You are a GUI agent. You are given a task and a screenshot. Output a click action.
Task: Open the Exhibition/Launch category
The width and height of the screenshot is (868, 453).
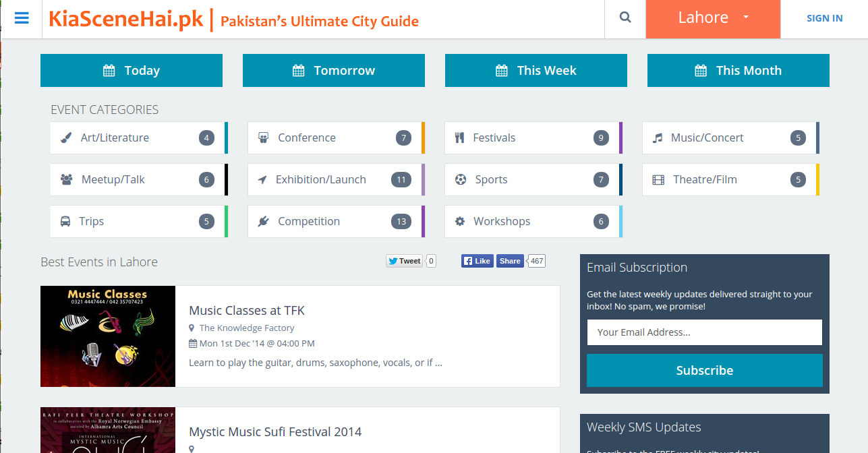click(337, 180)
